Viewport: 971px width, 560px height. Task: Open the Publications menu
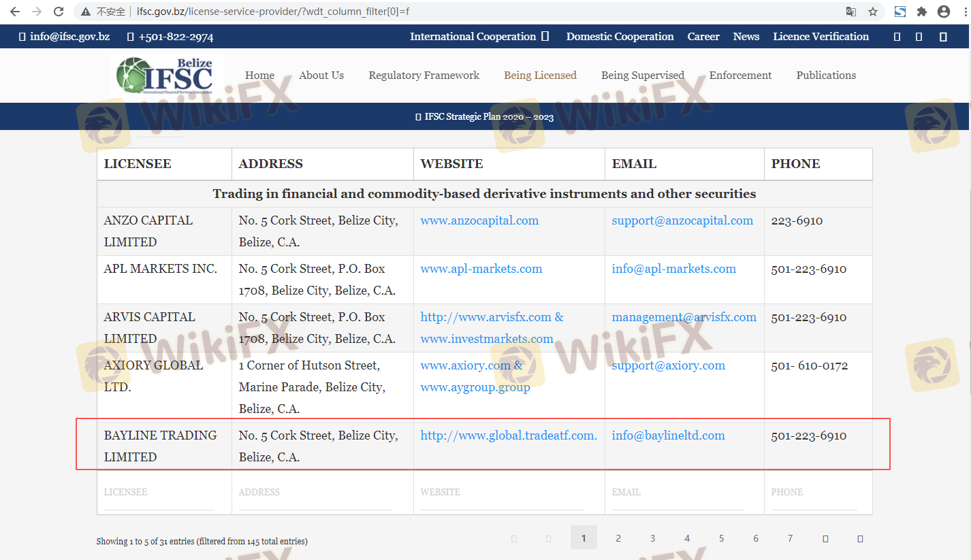coord(826,76)
